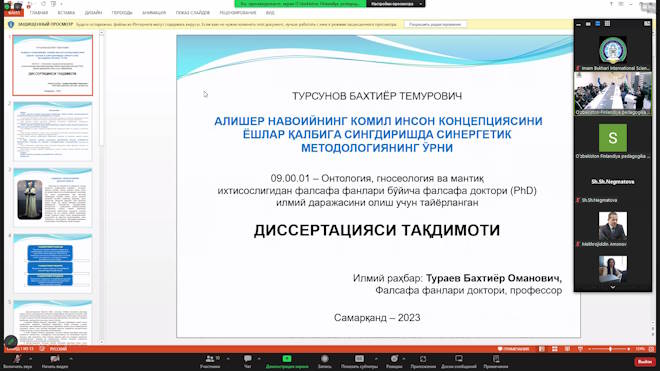Open Whiteboards in Zoom toolbar
The height and width of the screenshot is (371, 660).
point(459,361)
